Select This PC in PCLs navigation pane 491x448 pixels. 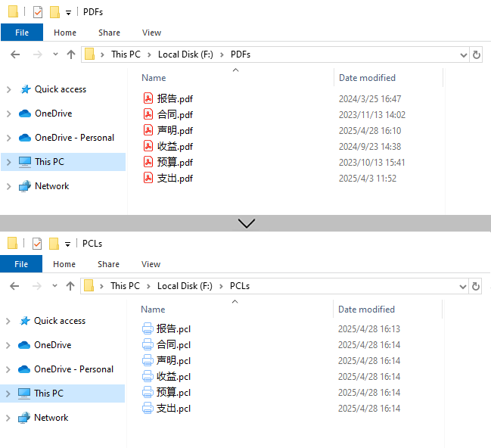pos(48,394)
